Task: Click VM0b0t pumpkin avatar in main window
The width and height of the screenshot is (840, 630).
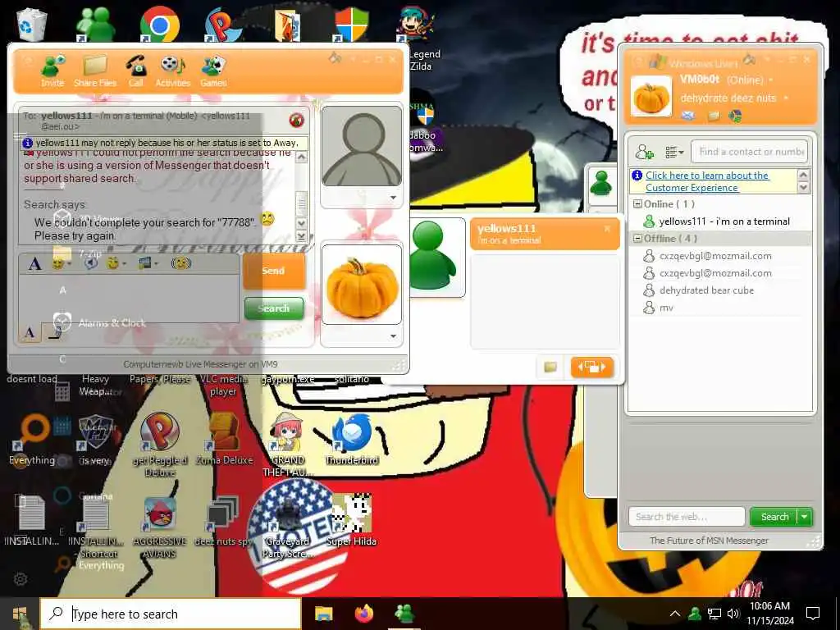Action: (651, 97)
